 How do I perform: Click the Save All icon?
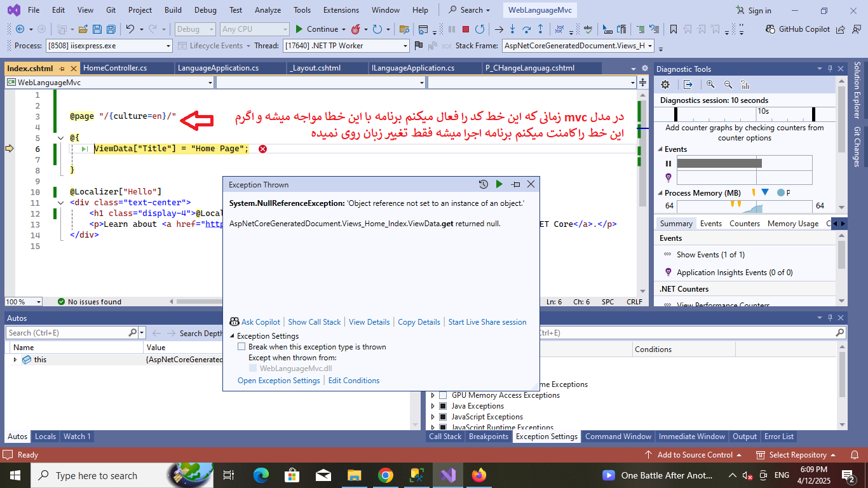point(111,29)
